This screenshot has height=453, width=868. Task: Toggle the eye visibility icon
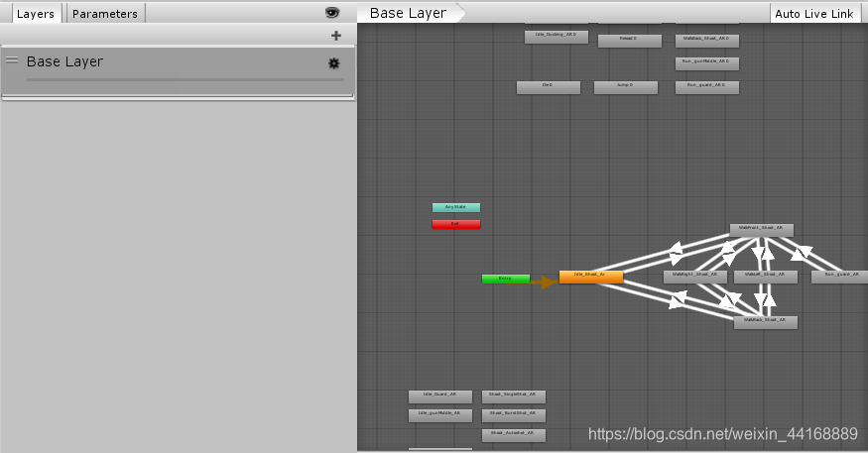point(332,13)
